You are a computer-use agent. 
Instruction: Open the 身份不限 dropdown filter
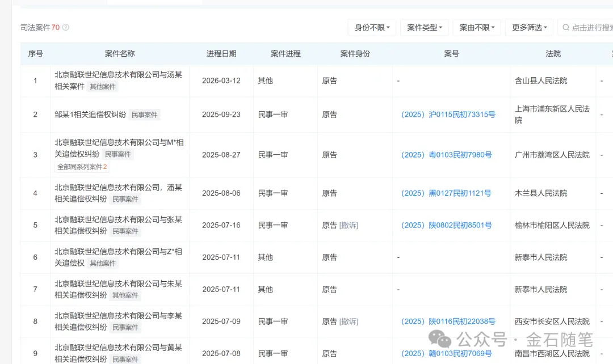372,28
